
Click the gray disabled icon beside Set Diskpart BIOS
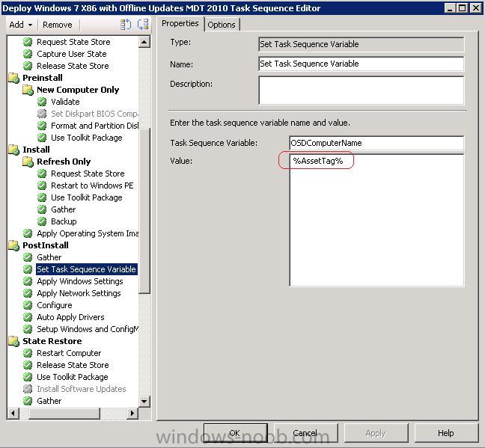click(42, 114)
